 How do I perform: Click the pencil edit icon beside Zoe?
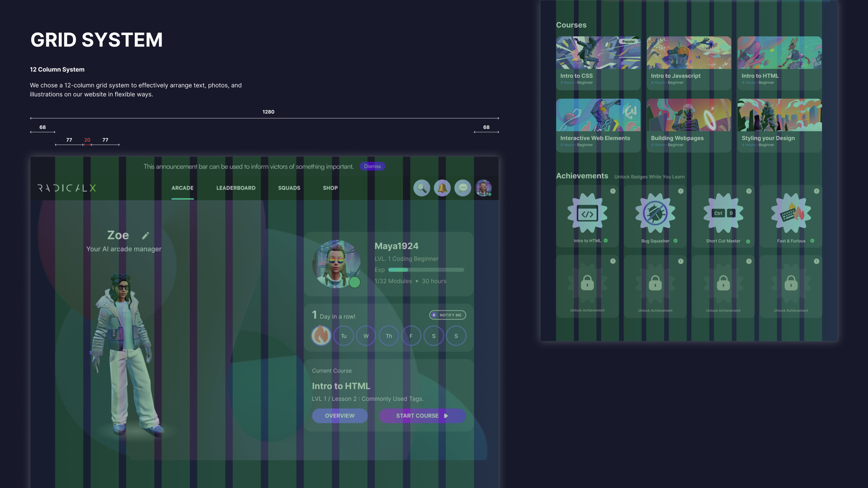tap(145, 235)
